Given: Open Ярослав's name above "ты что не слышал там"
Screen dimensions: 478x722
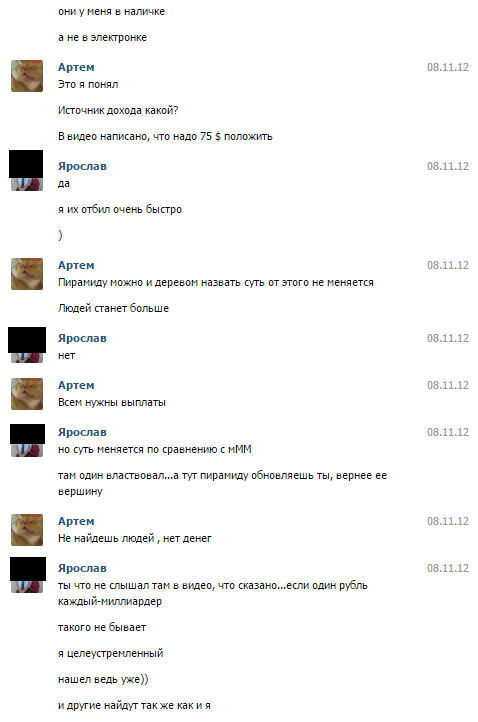Looking at the screenshot, I should [x=82, y=568].
